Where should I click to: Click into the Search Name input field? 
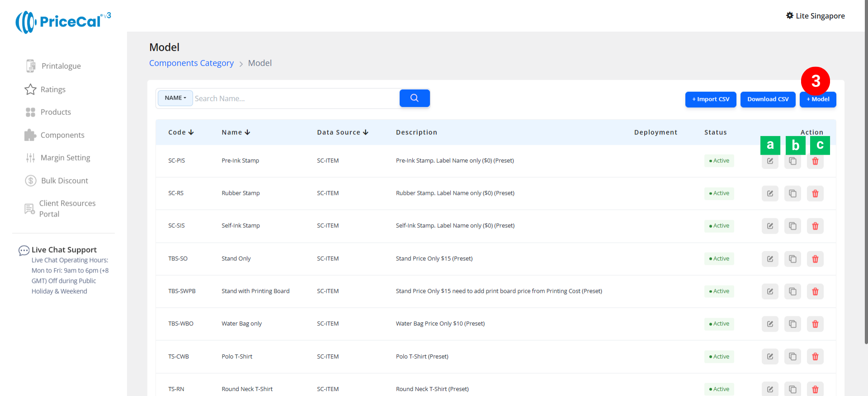(294, 99)
